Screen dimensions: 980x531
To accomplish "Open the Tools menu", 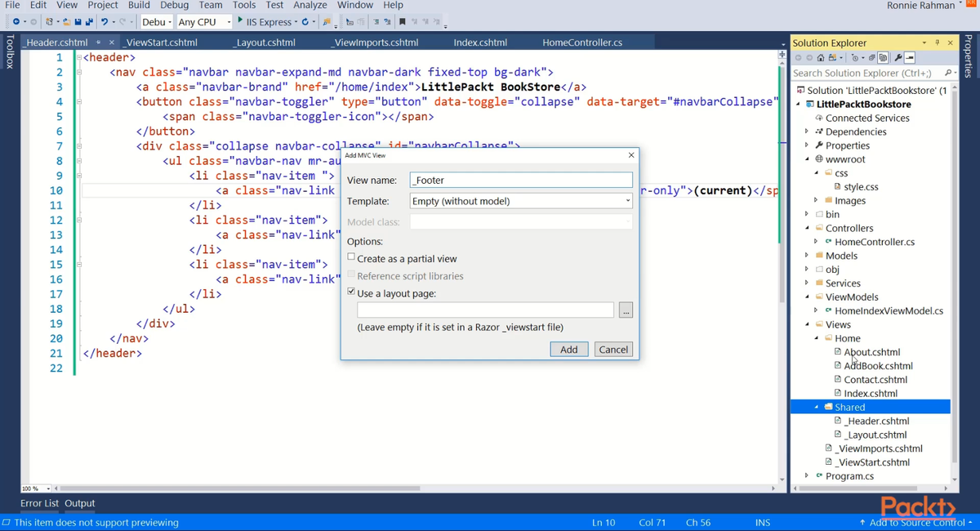I will 244,5.
